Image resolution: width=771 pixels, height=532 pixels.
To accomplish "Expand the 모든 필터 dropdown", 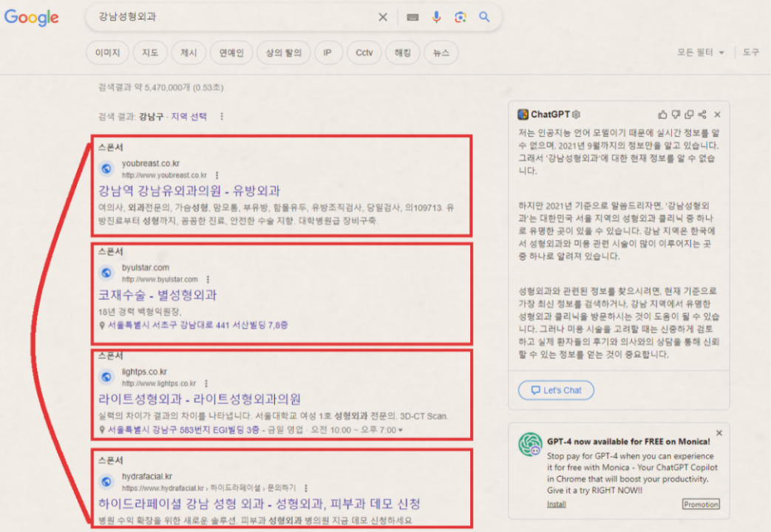I will [700, 52].
